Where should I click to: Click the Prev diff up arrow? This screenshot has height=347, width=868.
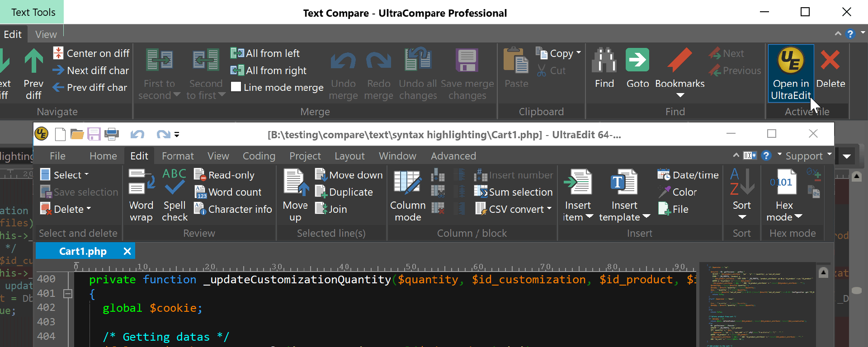click(34, 61)
